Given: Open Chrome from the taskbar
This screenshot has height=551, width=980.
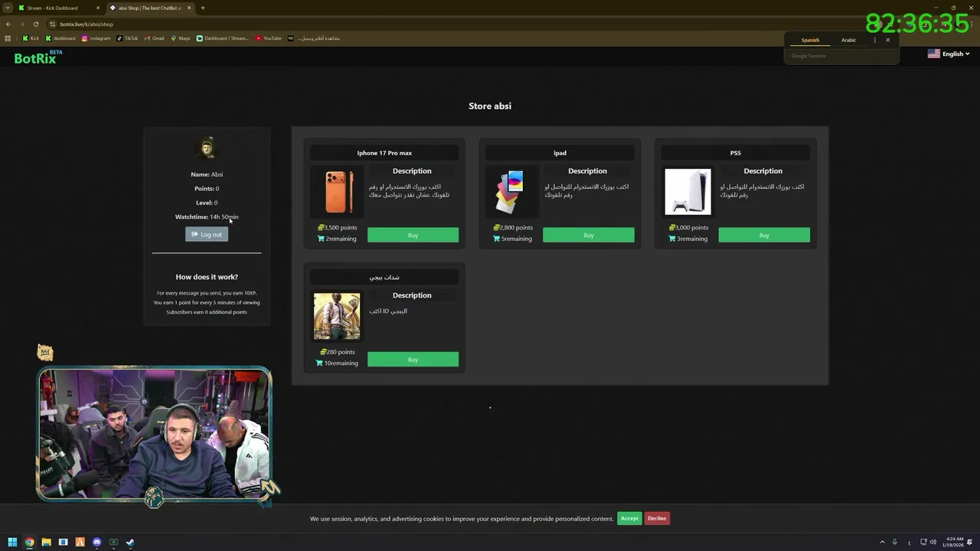Looking at the screenshot, I should coord(29,542).
